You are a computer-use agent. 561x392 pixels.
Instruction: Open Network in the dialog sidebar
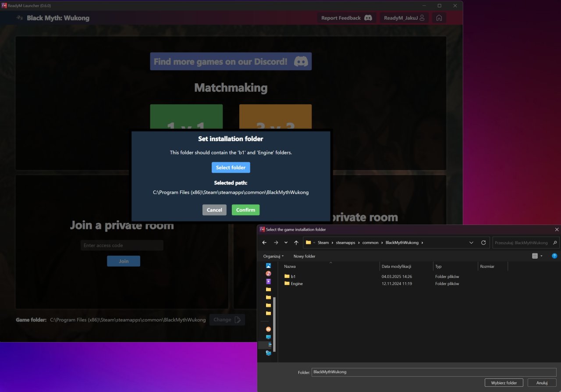(x=268, y=353)
